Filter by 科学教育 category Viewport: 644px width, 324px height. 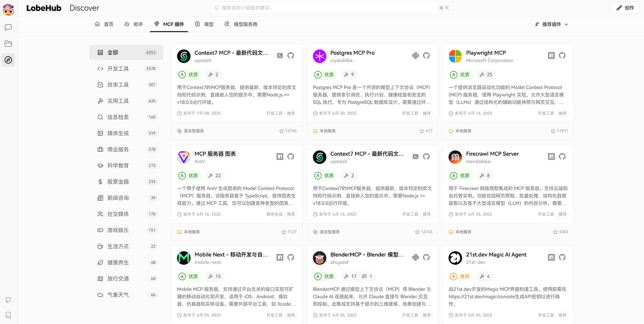(x=126, y=166)
